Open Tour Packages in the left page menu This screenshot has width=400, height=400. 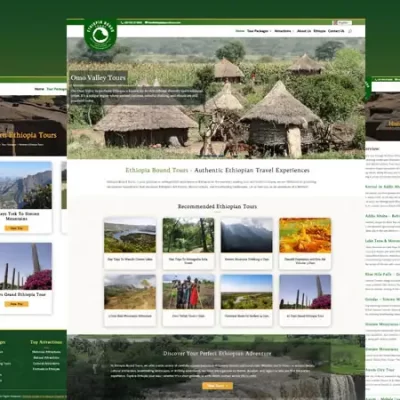tap(57, 89)
